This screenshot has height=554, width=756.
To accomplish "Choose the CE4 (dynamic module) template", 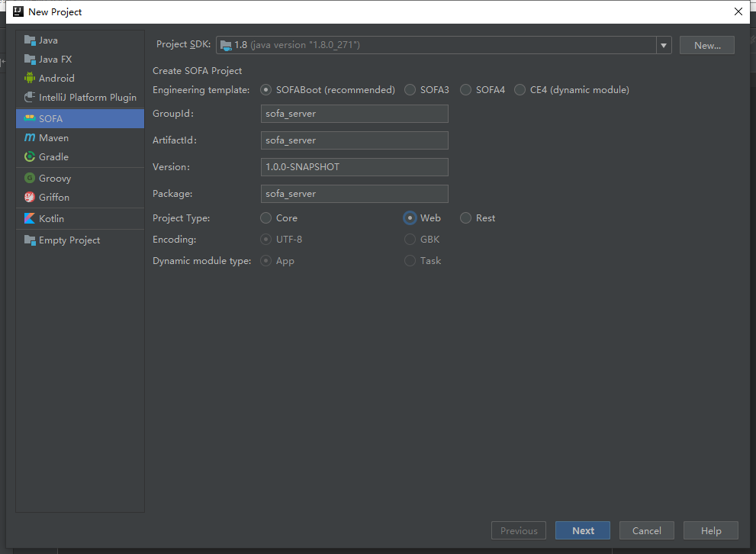I will [571, 90].
